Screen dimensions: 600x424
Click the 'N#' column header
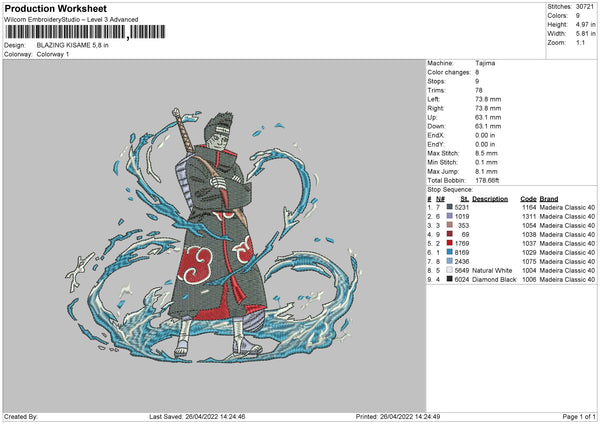tap(440, 199)
